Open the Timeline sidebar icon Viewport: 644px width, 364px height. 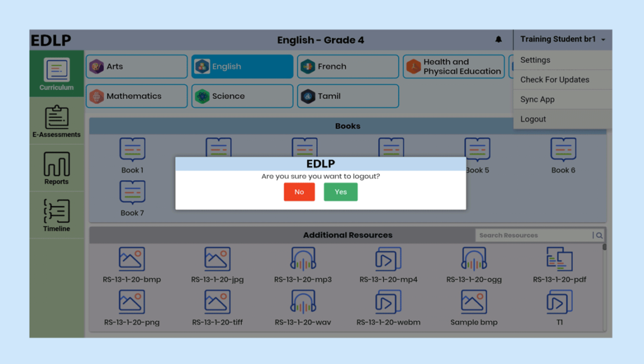coord(57,212)
